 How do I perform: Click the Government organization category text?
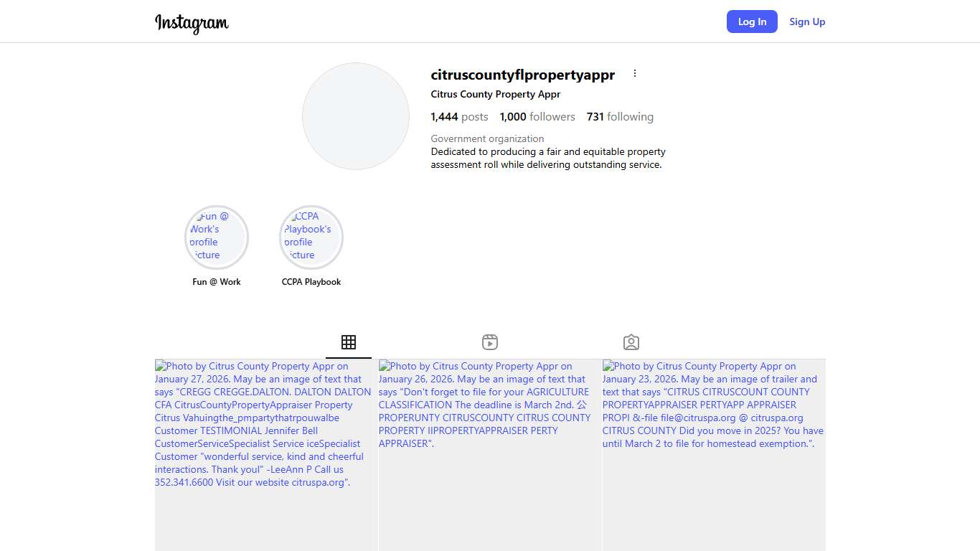click(x=487, y=138)
